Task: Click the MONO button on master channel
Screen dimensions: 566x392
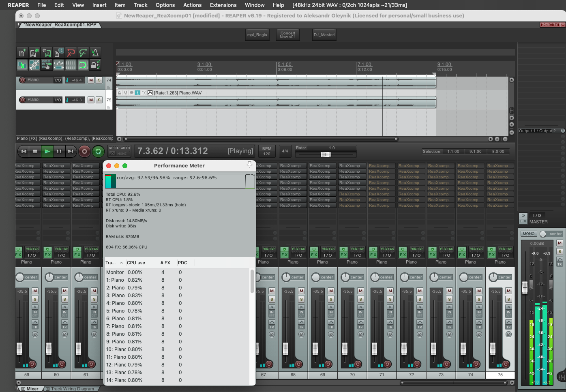Action: pos(528,234)
